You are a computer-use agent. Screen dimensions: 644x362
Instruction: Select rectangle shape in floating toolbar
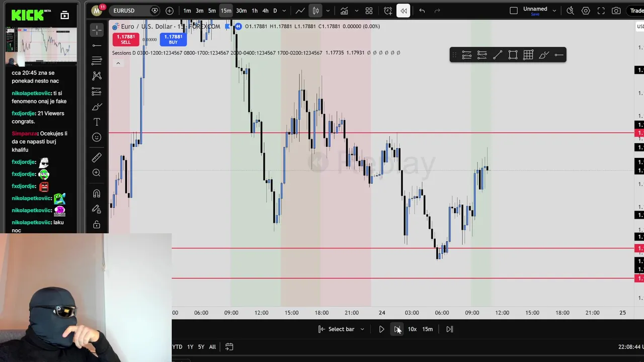click(x=513, y=55)
